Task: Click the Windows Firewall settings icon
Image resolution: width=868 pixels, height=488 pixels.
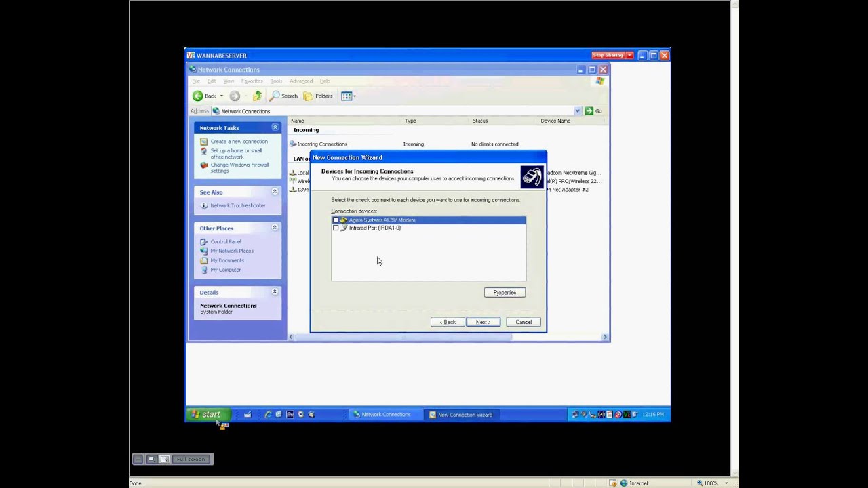Action: pos(203,165)
